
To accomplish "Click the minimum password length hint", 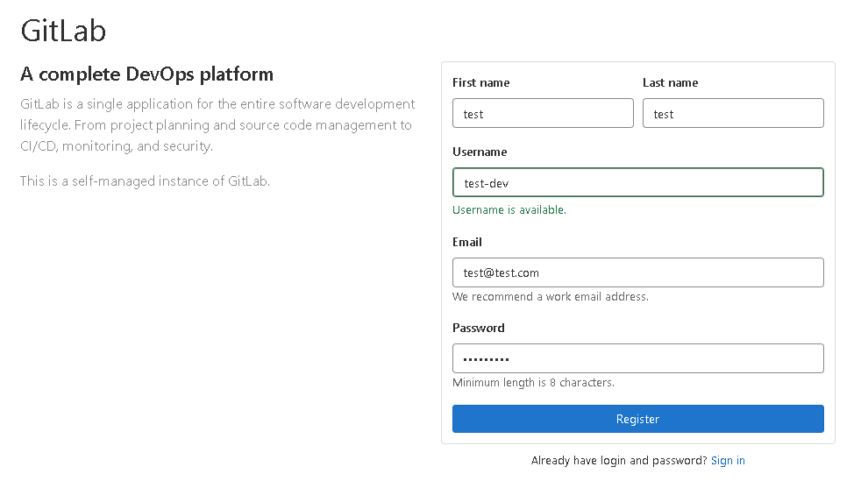I will coord(533,383).
